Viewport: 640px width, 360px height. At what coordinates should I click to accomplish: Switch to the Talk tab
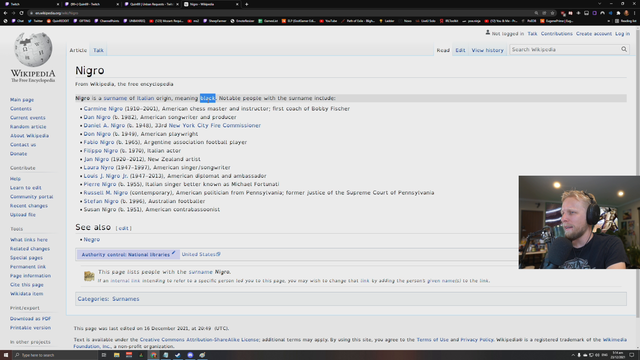pyautogui.click(x=98, y=50)
